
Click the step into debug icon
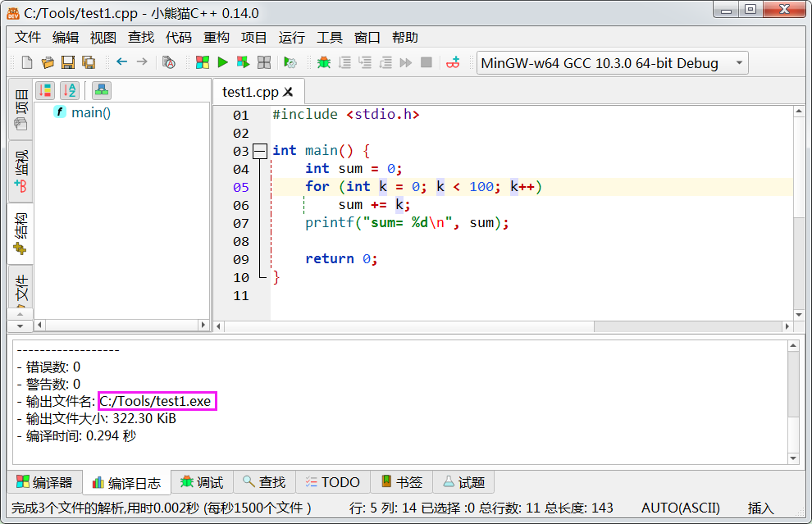[365, 62]
